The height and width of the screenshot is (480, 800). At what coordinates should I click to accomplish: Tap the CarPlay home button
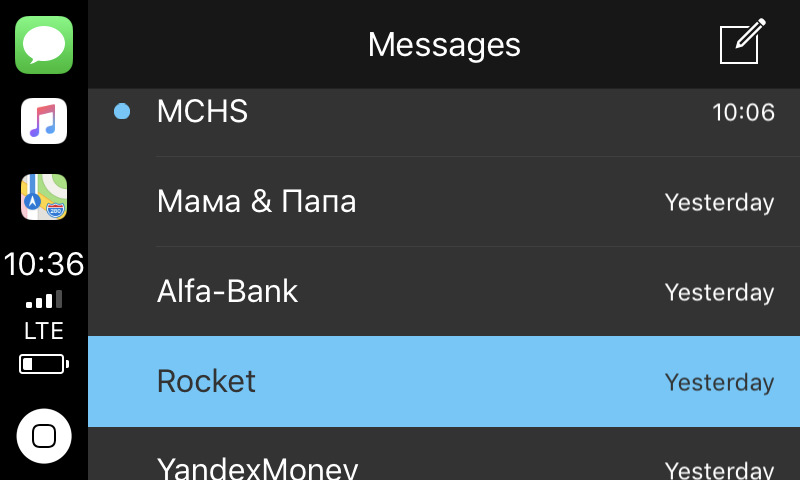click(44, 436)
